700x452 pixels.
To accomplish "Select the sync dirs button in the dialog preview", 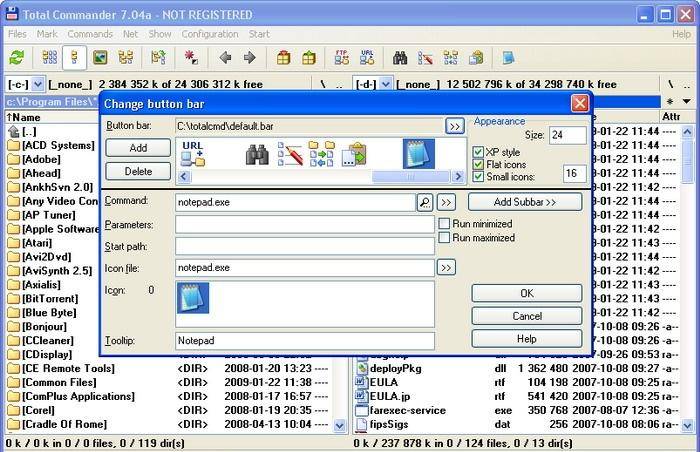I will 321,154.
